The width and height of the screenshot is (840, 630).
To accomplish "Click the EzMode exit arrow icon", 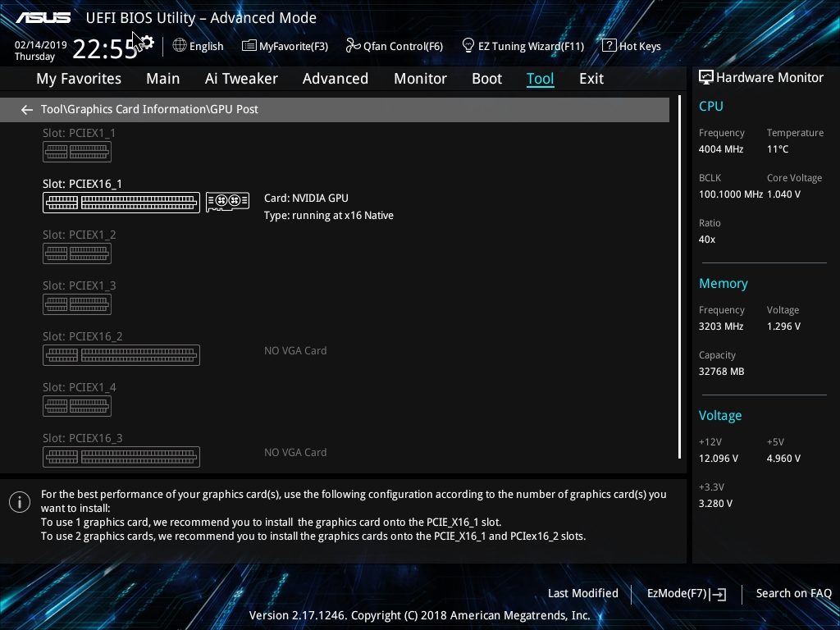I will (x=719, y=594).
